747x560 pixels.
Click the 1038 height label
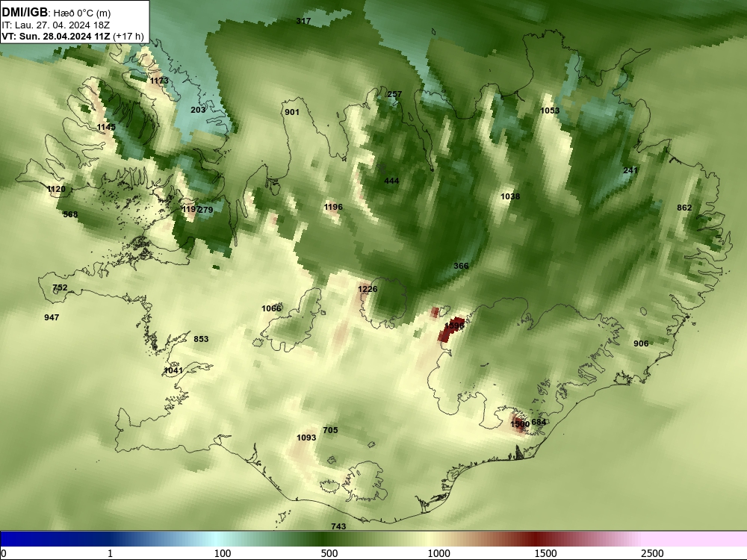point(510,196)
